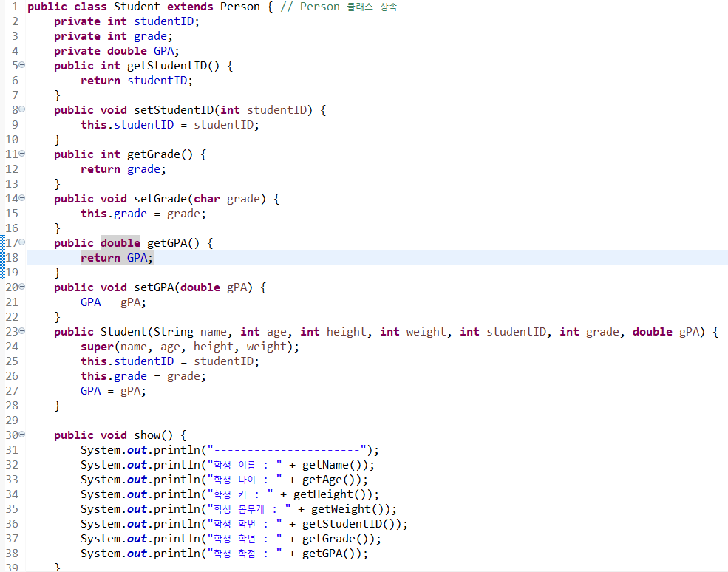Click the gPA parameter in setGPA

coord(237,287)
